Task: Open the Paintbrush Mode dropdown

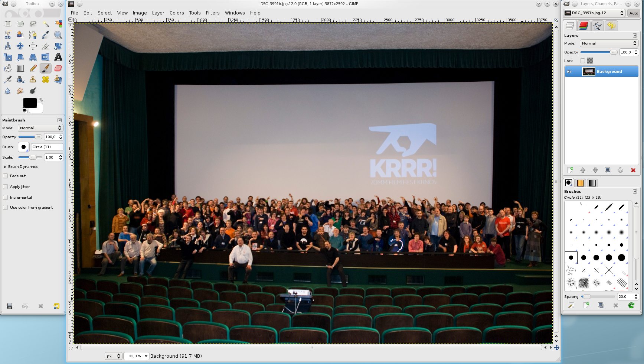Action: 40,128
